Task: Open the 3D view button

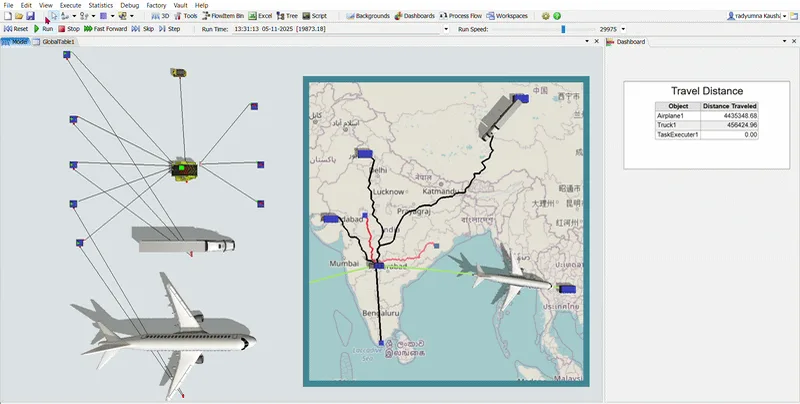Action: tap(160, 16)
